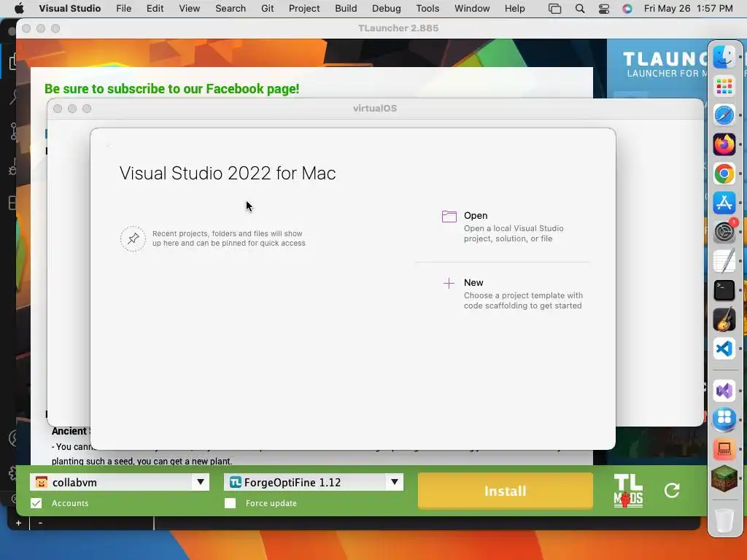Open TextEdit from the dock
This screenshot has height=560, width=747.
click(724, 261)
